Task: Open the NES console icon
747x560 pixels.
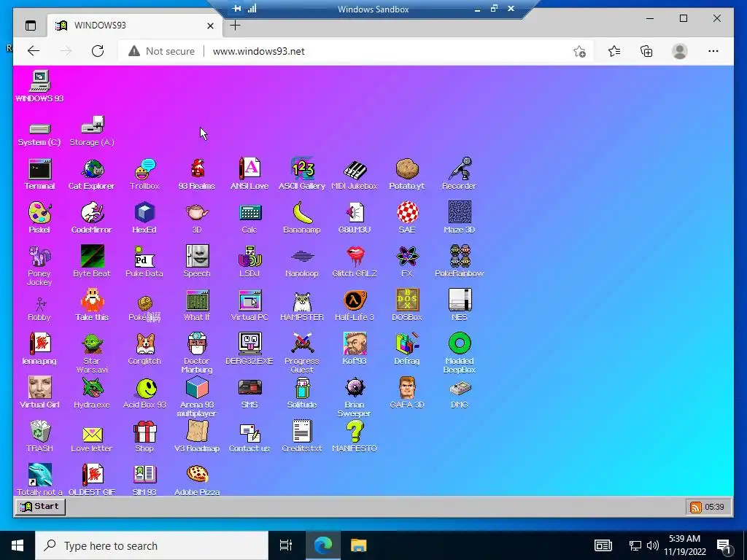Action: (460, 306)
